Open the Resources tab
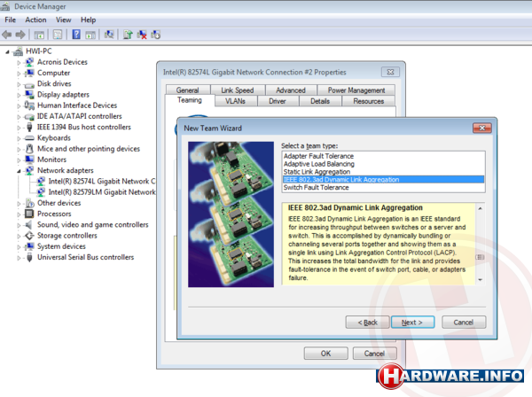532x397 pixels. tap(369, 101)
